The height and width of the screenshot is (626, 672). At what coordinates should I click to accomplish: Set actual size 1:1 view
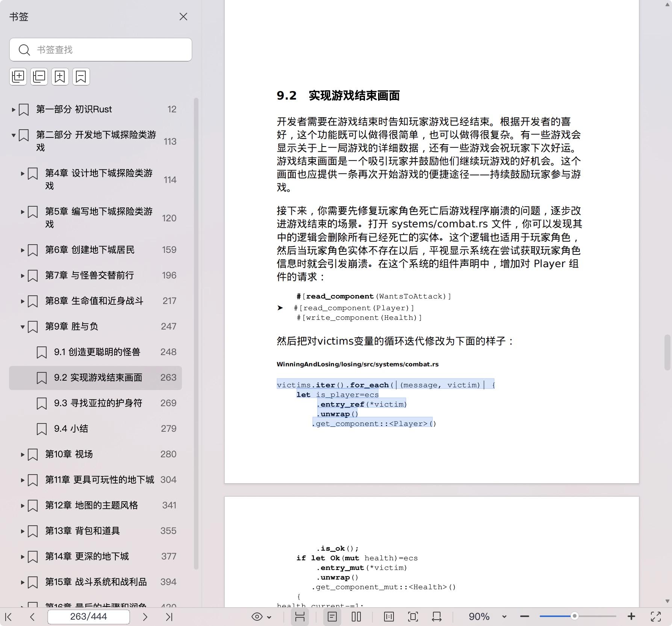[389, 617]
